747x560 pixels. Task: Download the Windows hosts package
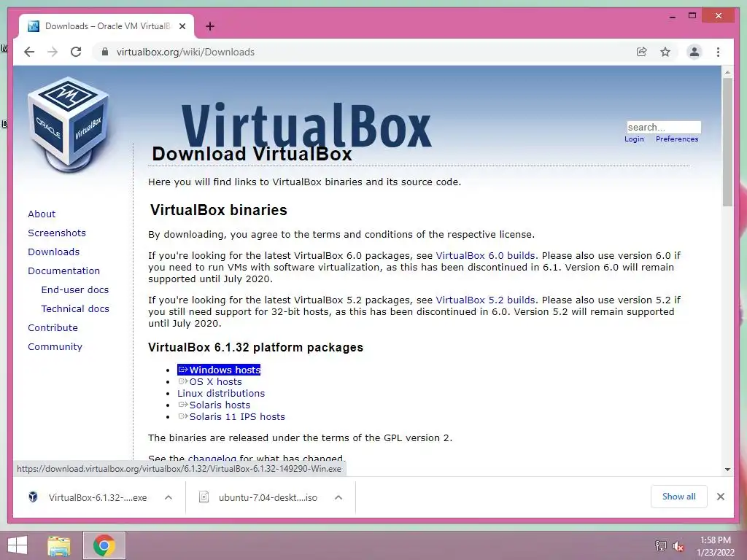[219, 370]
